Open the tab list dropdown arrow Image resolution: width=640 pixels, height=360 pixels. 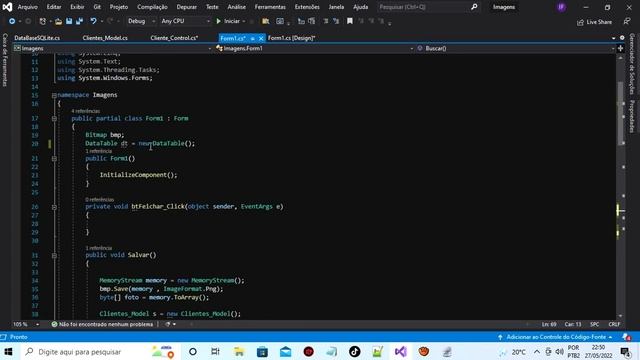pos(613,38)
